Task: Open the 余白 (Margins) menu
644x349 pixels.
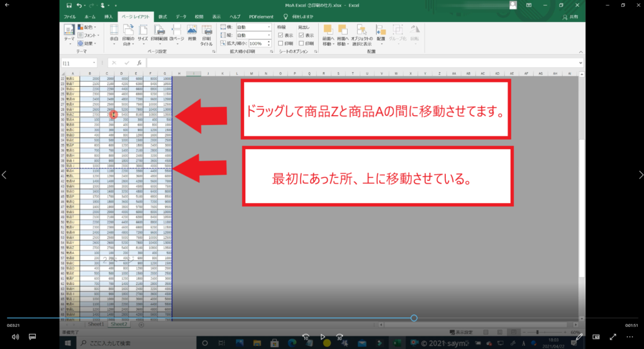Action: [114, 34]
